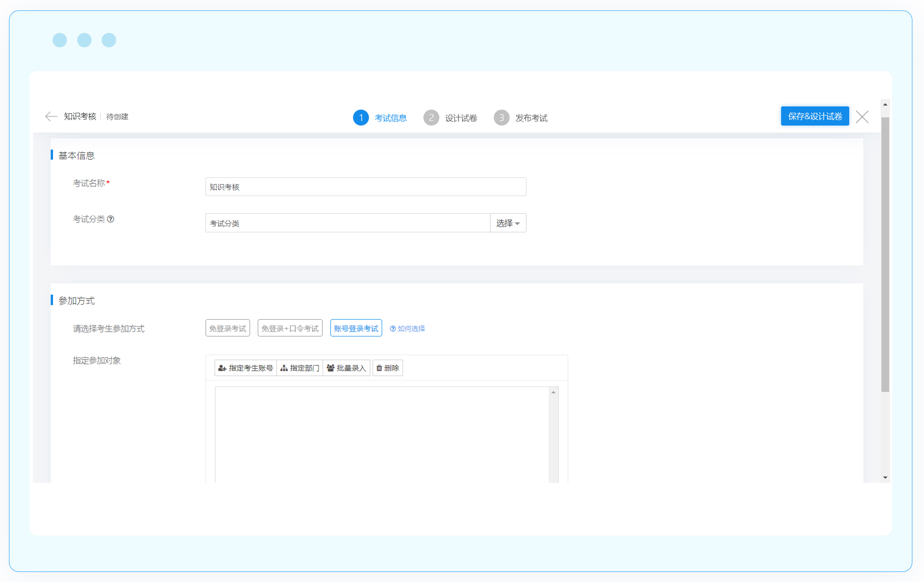Image resolution: width=924 pixels, height=582 pixels.
Task: Open the 如何选择 help link
Action: [407, 329]
